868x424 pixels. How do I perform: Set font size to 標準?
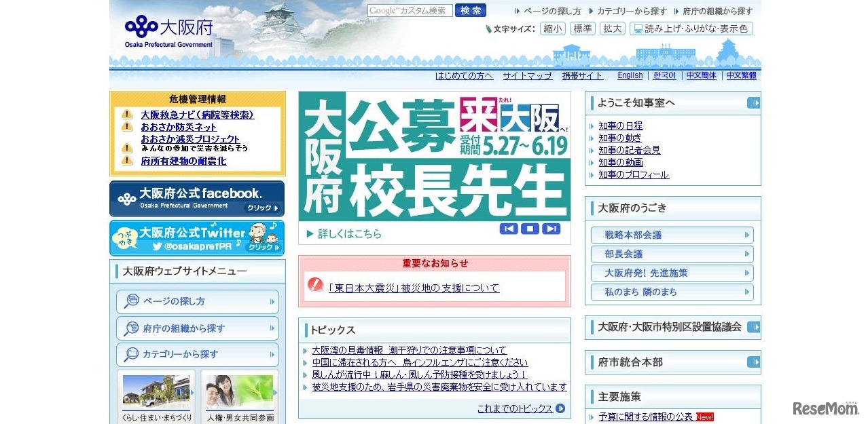point(582,28)
